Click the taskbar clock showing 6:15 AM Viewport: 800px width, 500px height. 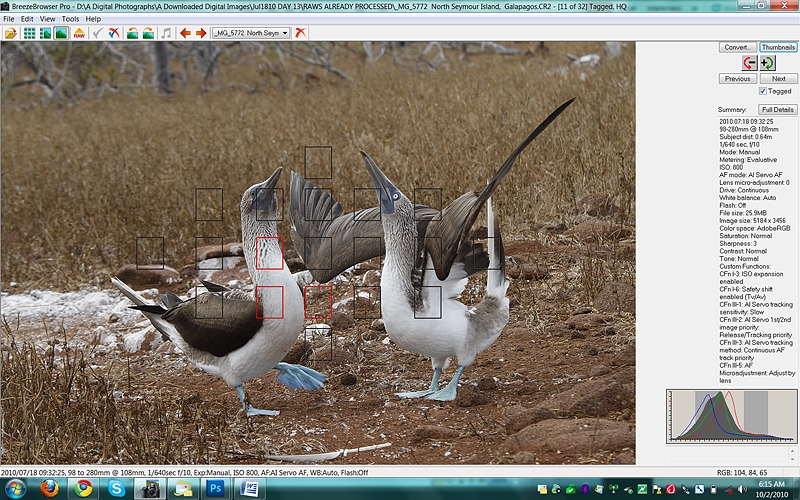tap(771, 488)
